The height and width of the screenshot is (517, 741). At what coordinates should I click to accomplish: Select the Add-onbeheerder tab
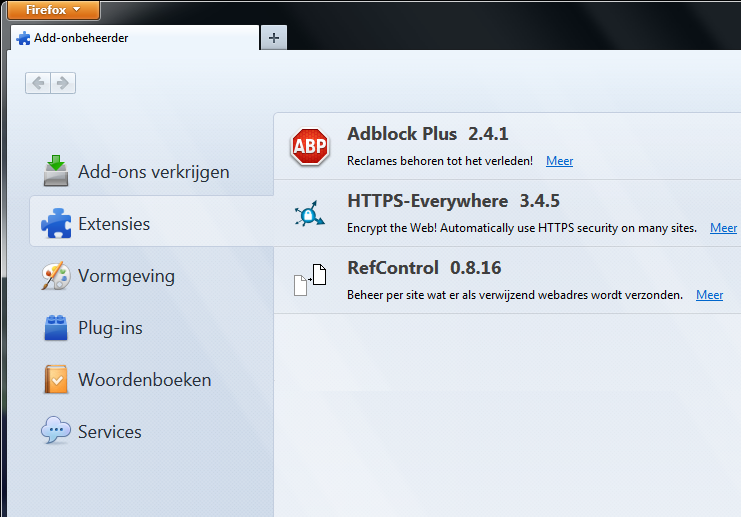(x=135, y=38)
